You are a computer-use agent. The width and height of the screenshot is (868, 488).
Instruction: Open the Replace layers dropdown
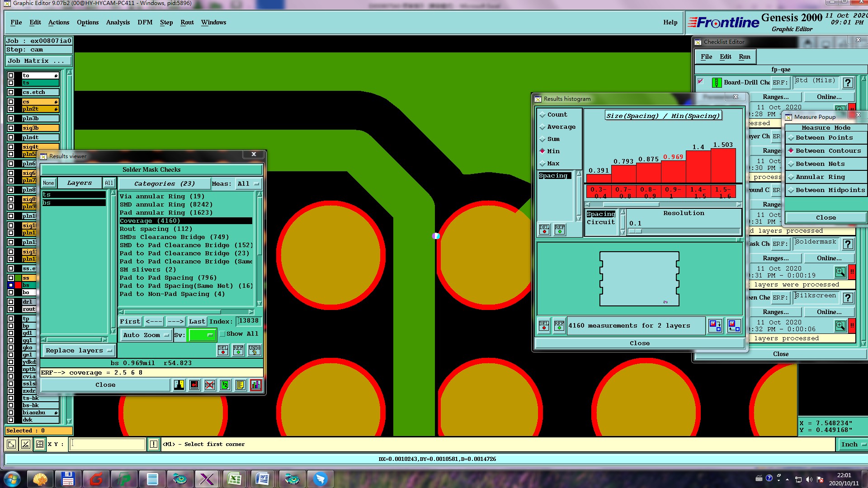click(79, 351)
